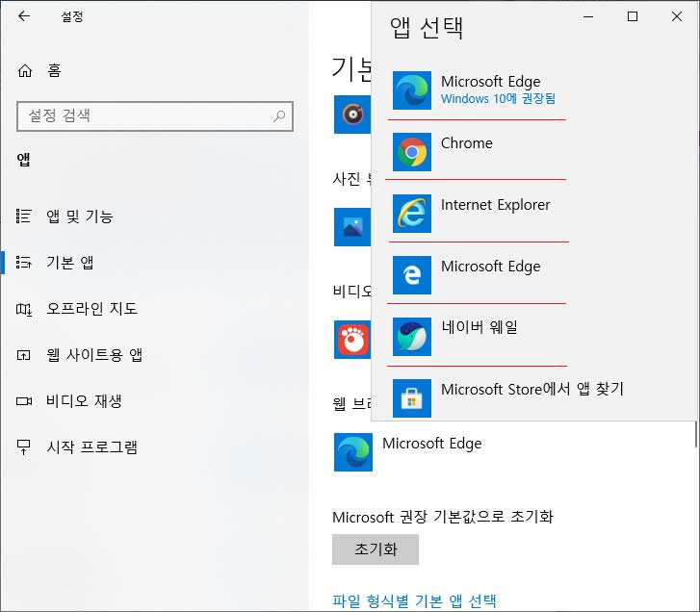Open 비디오 재생 settings

(x=85, y=401)
